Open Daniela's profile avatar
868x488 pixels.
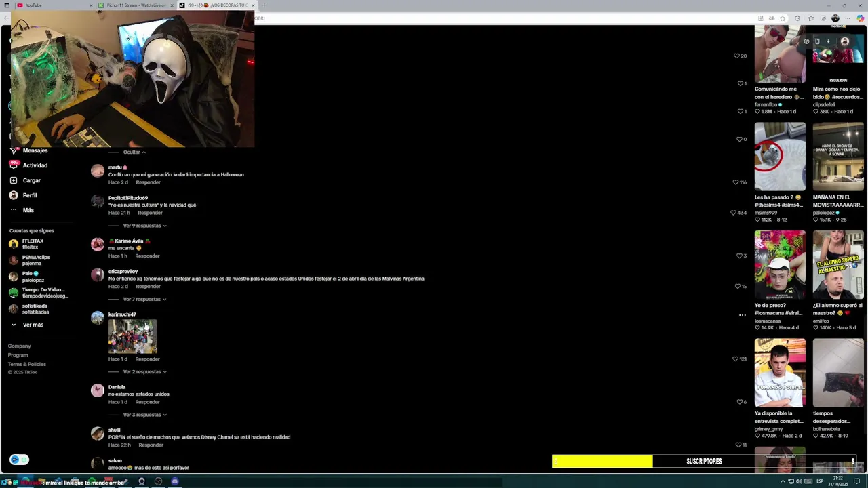[x=98, y=390]
